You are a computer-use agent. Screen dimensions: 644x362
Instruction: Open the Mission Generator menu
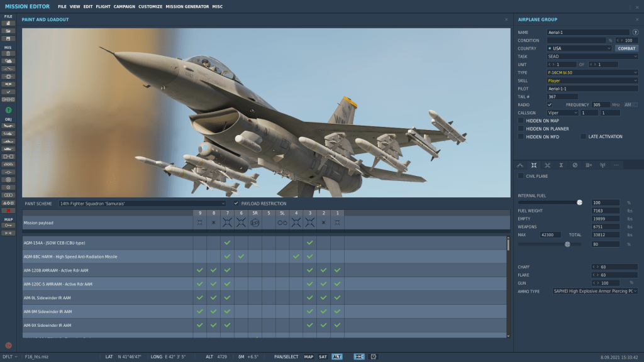click(x=187, y=6)
